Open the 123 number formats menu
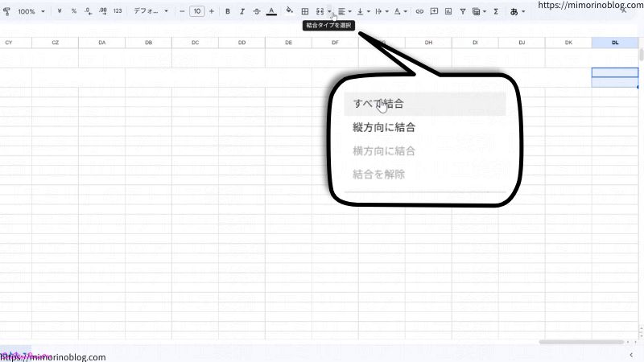This screenshot has height=362, width=644. 118,11
